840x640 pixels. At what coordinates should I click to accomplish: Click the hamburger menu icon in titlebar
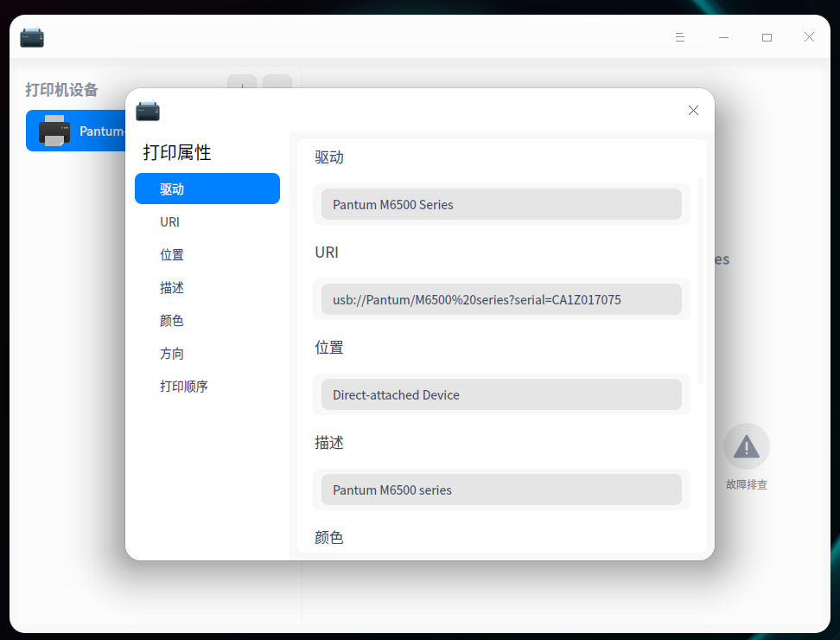680,37
